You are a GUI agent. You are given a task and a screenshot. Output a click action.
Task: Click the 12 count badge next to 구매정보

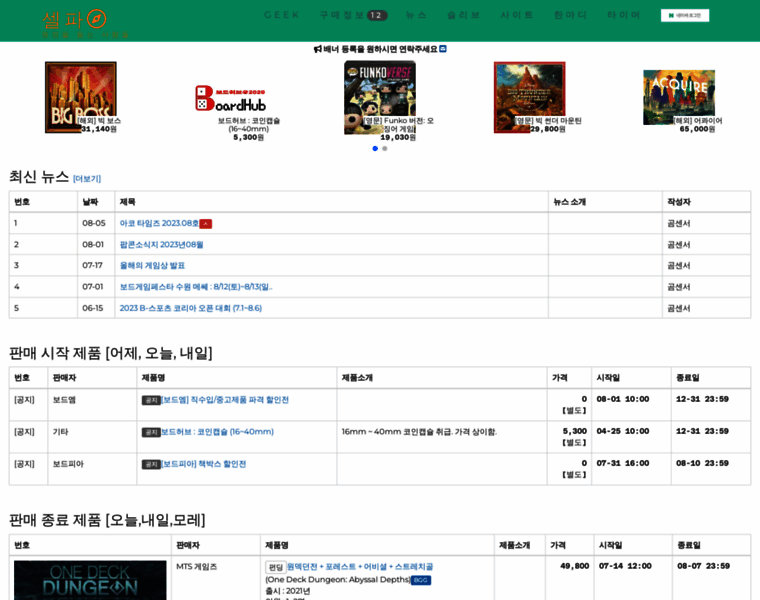tap(377, 16)
